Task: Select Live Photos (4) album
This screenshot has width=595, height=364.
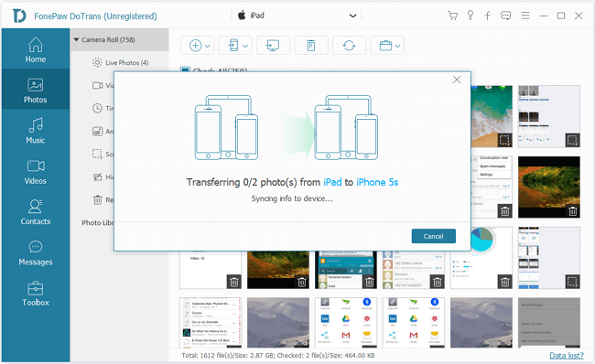Action: [120, 62]
